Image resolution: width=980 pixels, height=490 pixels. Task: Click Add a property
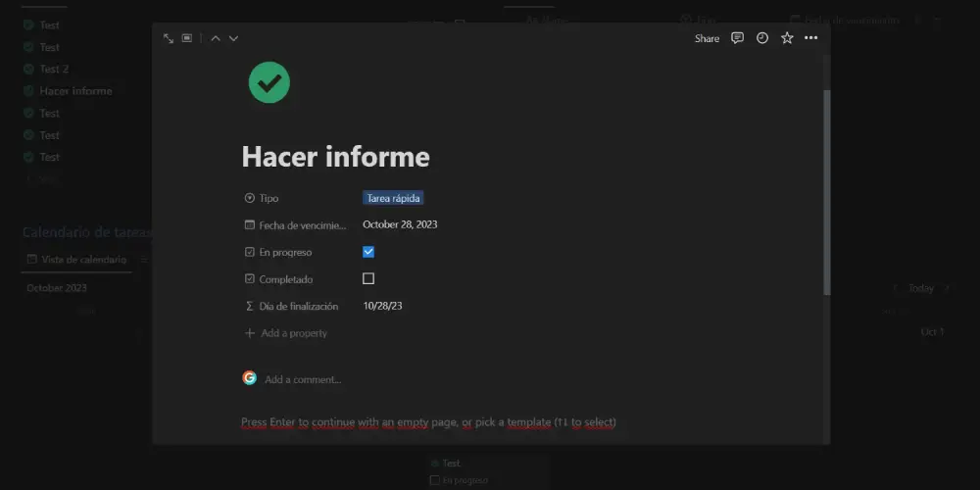293,333
